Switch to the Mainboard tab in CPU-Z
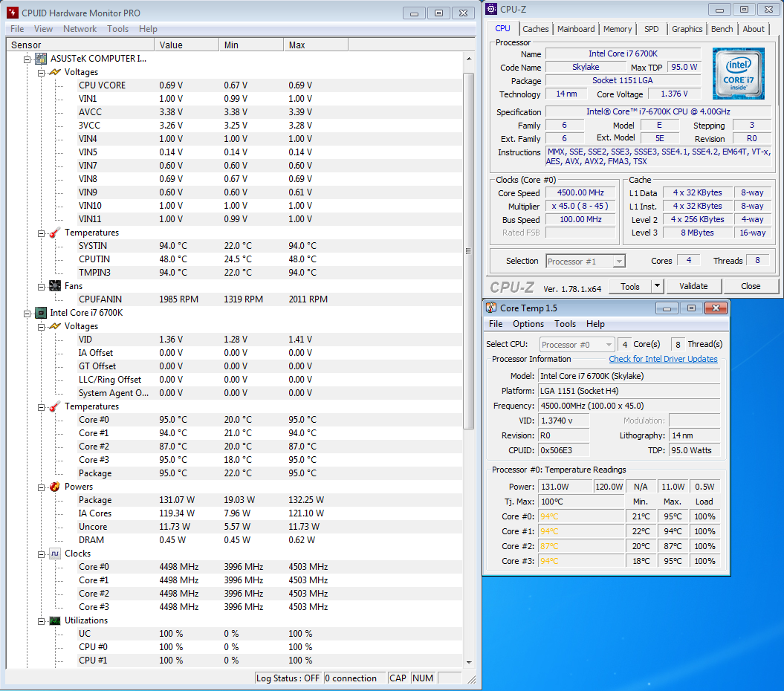784x691 pixels. [x=576, y=29]
